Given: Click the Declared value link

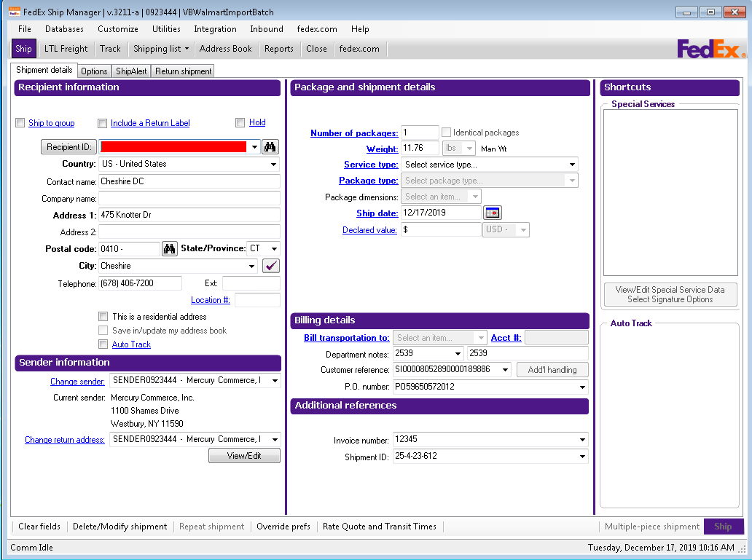Looking at the screenshot, I should 369,229.
